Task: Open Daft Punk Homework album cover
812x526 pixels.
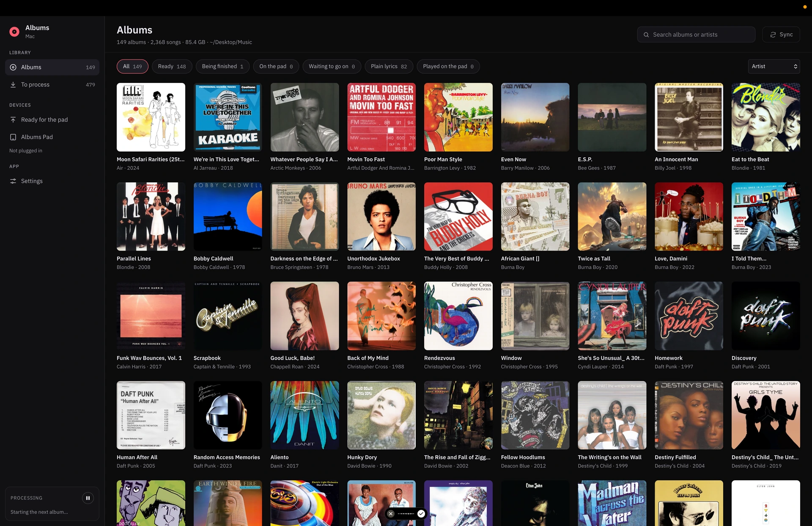Action: pyautogui.click(x=689, y=316)
